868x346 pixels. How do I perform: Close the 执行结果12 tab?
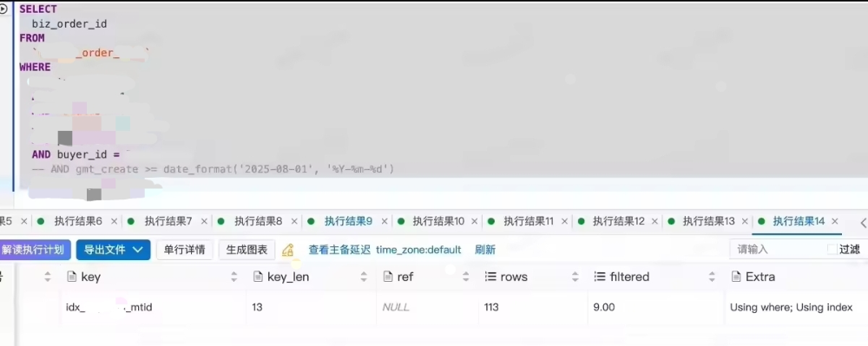coord(654,222)
